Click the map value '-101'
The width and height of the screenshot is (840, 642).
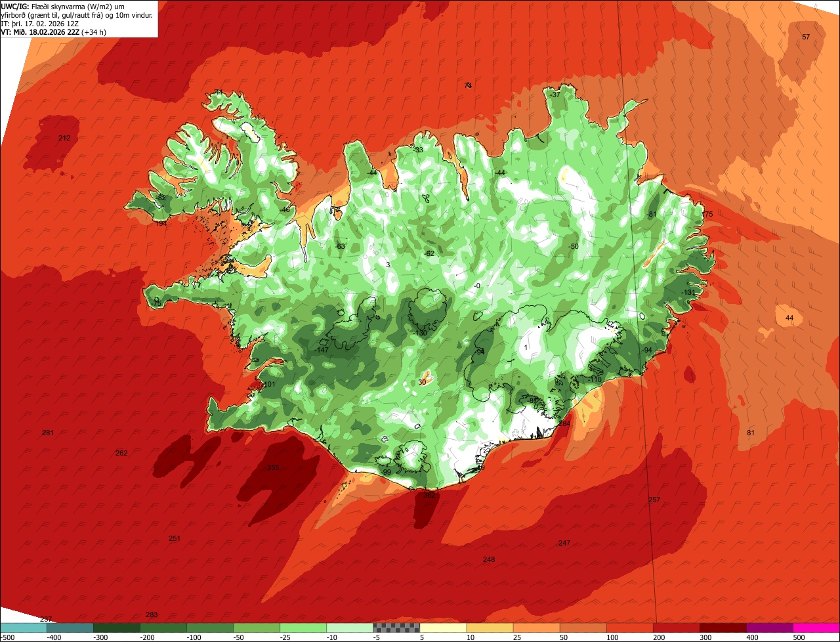(268, 385)
